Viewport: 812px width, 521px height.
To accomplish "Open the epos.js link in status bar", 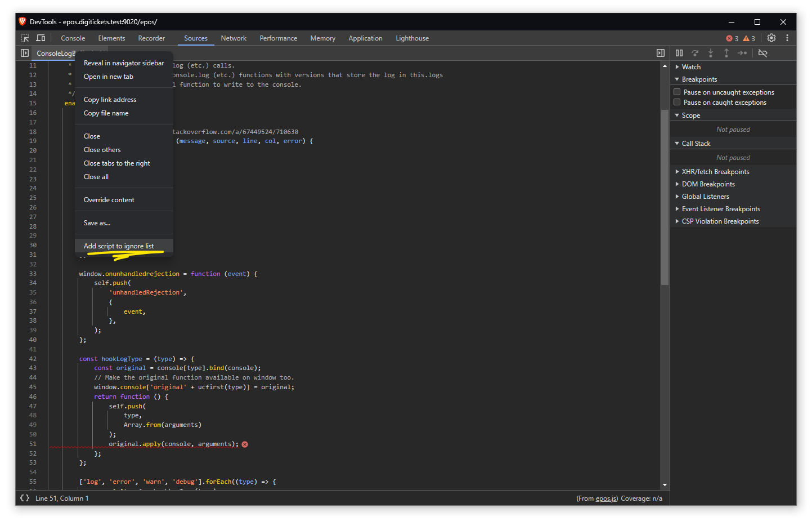I will coord(606,498).
